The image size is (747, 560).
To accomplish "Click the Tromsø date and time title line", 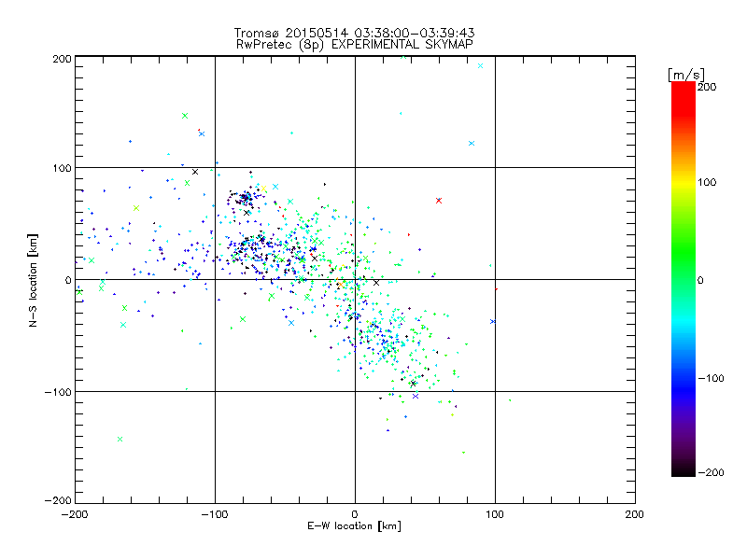I will click(x=355, y=33).
